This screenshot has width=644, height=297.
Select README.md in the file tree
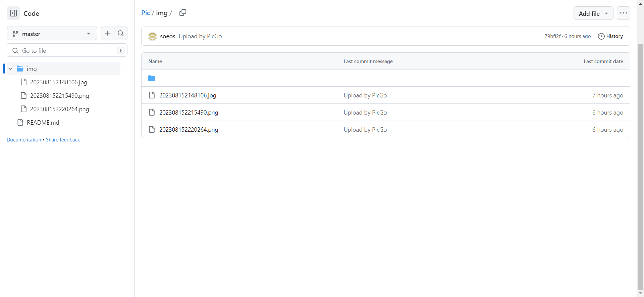click(x=43, y=123)
